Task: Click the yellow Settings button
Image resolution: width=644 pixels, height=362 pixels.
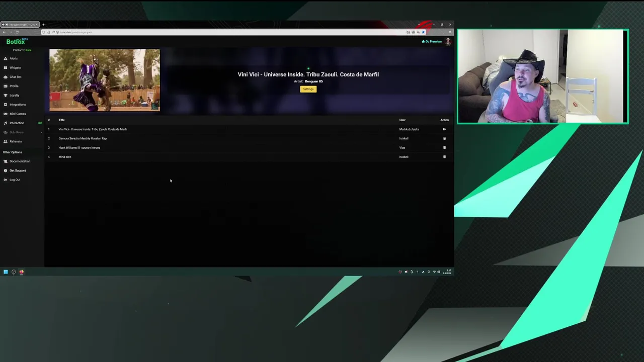Action: point(308,89)
